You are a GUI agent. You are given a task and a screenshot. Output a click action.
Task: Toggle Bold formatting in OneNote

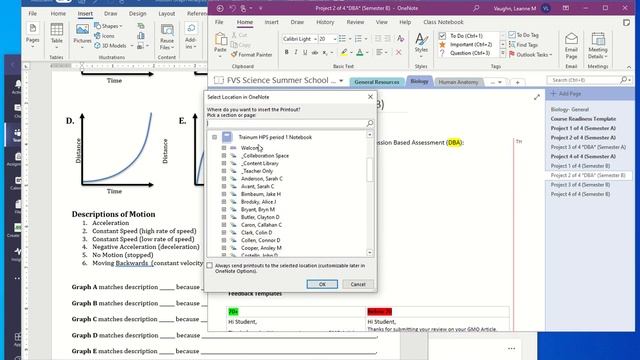coord(287,52)
